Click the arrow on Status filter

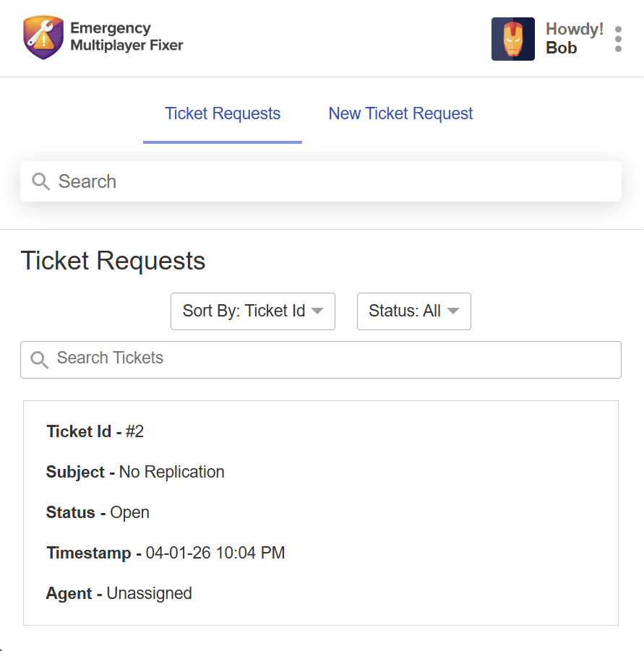point(453,311)
